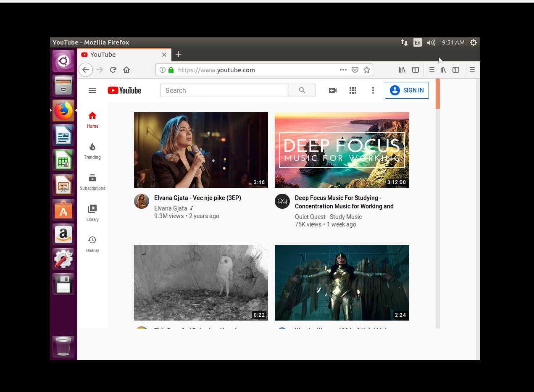Open YouTube settings three-dot menu

point(373,90)
